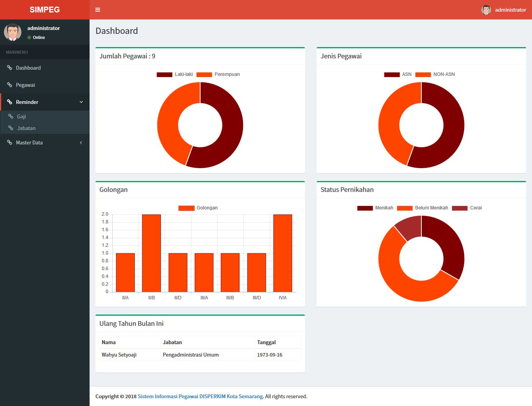The width and height of the screenshot is (532, 406).
Task: Click the Cerai legend color swatch
Action: pyautogui.click(x=460, y=208)
